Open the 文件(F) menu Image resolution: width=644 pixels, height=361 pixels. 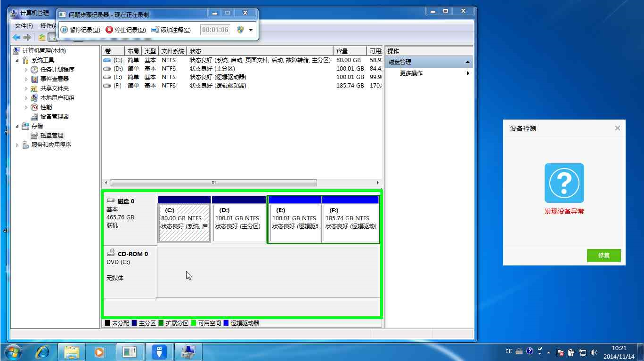[x=24, y=26]
